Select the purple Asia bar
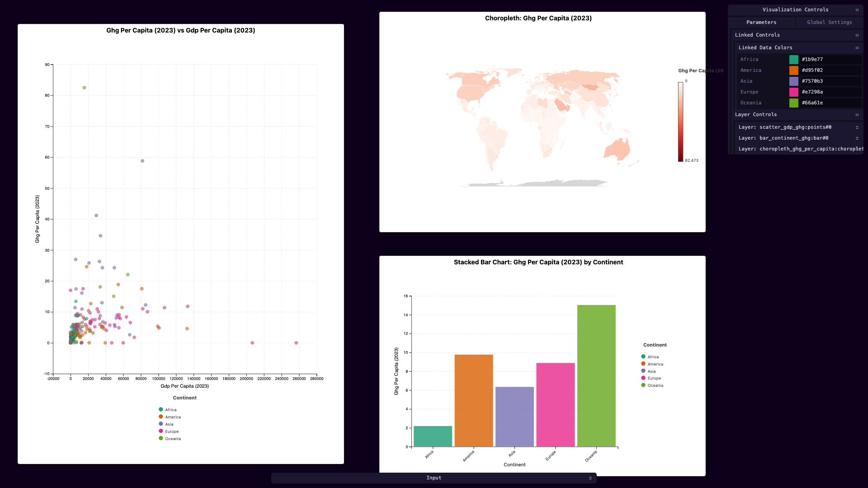Image resolution: width=868 pixels, height=488 pixels. (x=514, y=417)
